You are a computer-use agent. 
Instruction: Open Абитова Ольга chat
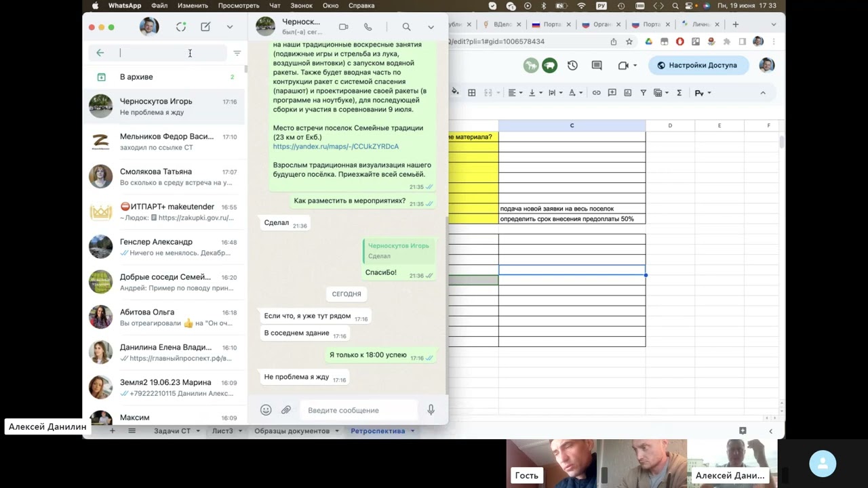pyautogui.click(x=164, y=318)
